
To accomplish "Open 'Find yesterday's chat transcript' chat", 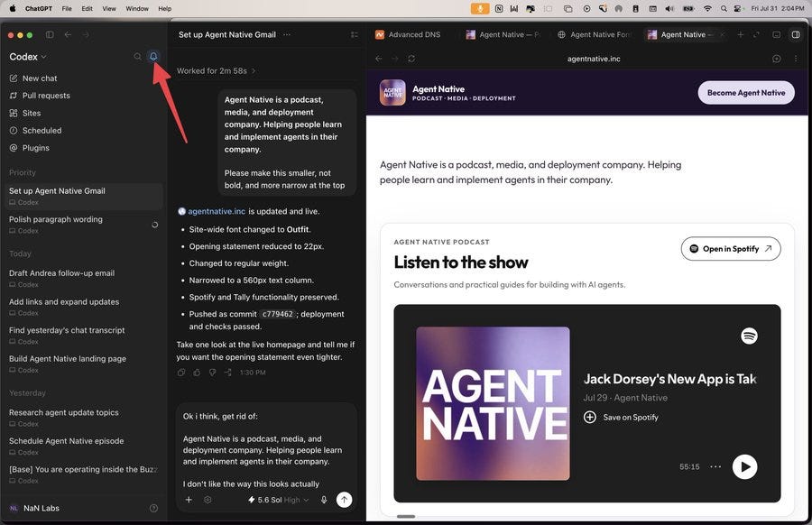I will [83, 335].
